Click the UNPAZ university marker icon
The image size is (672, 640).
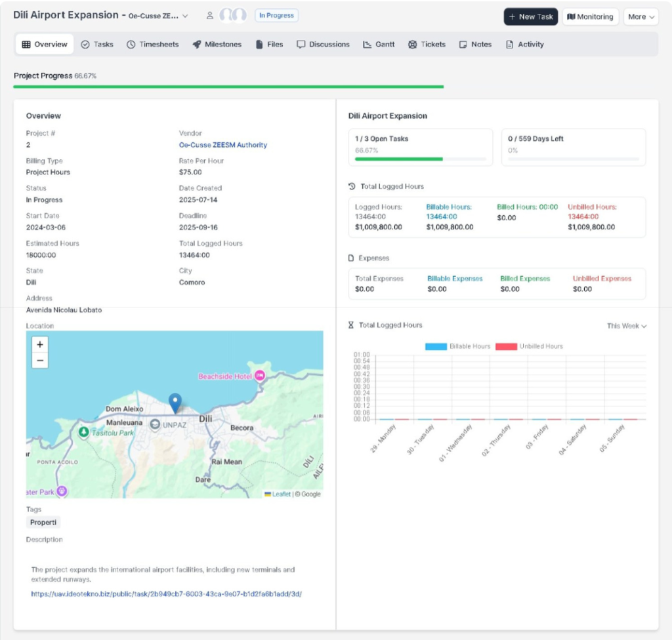[x=155, y=425]
